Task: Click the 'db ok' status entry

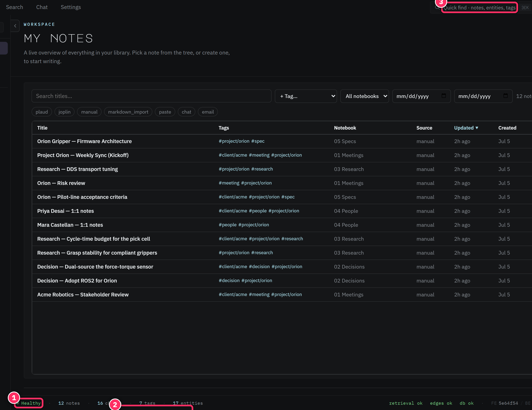Action: [x=466, y=403]
